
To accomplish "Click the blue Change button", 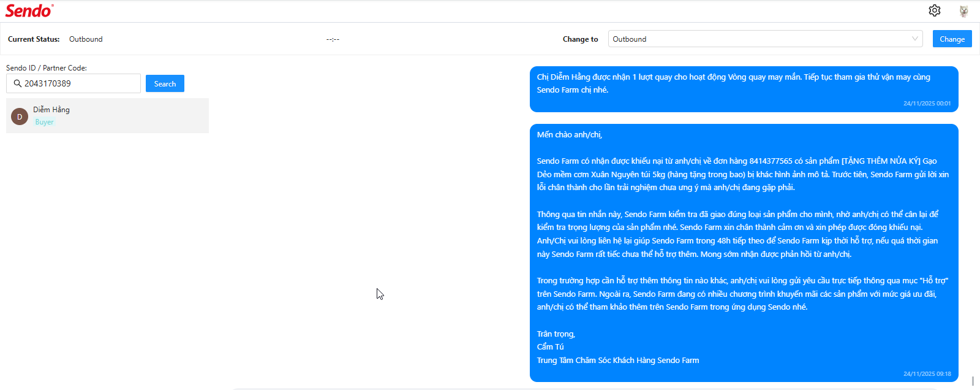I will tap(952, 39).
